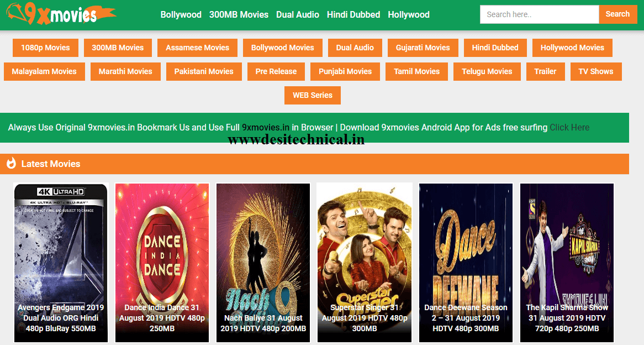
Task: Open the Tamil Movies category
Action: pos(416,71)
